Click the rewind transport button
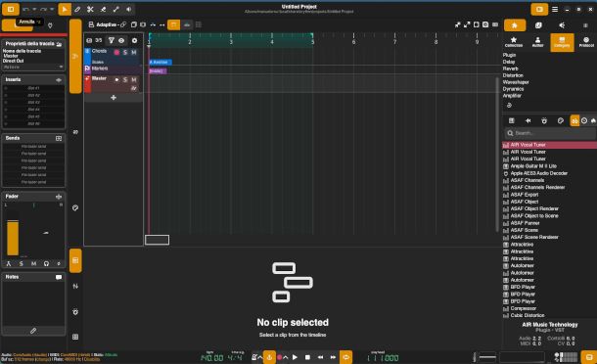This screenshot has width=597, height=364. (321, 357)
